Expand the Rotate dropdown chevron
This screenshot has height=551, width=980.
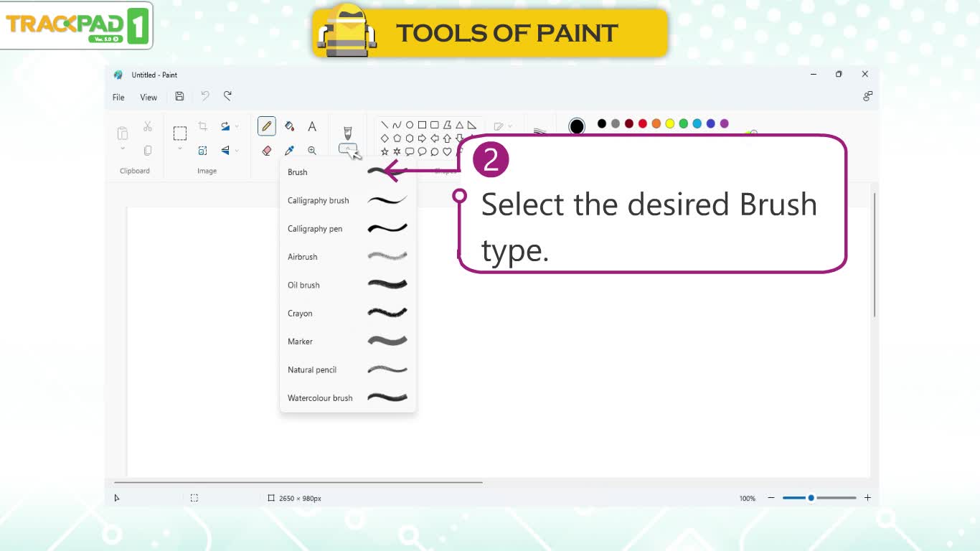click(237, 126)
